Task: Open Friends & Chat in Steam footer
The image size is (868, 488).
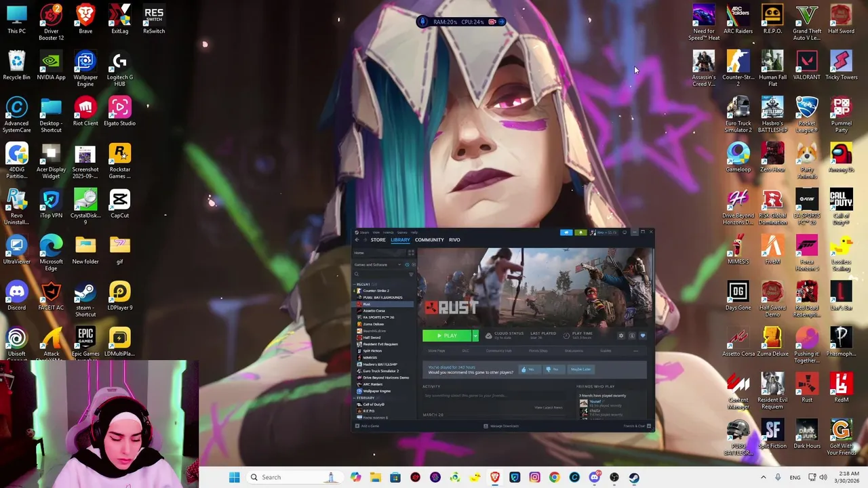Action: 637,426
